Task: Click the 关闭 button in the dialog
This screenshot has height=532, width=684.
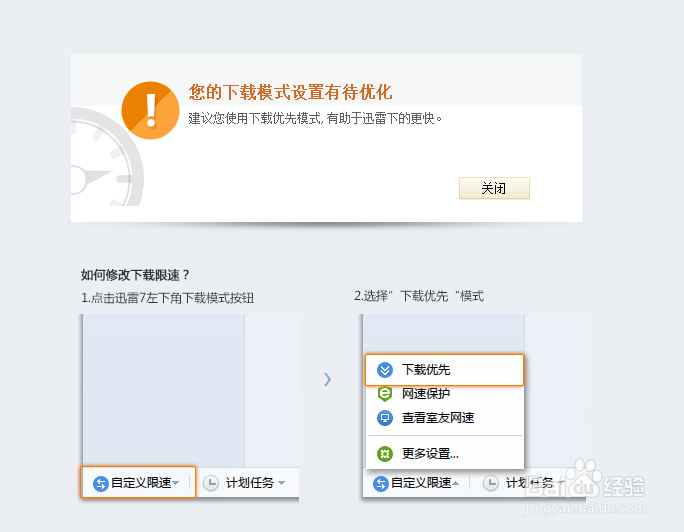Action: [494, 188]
